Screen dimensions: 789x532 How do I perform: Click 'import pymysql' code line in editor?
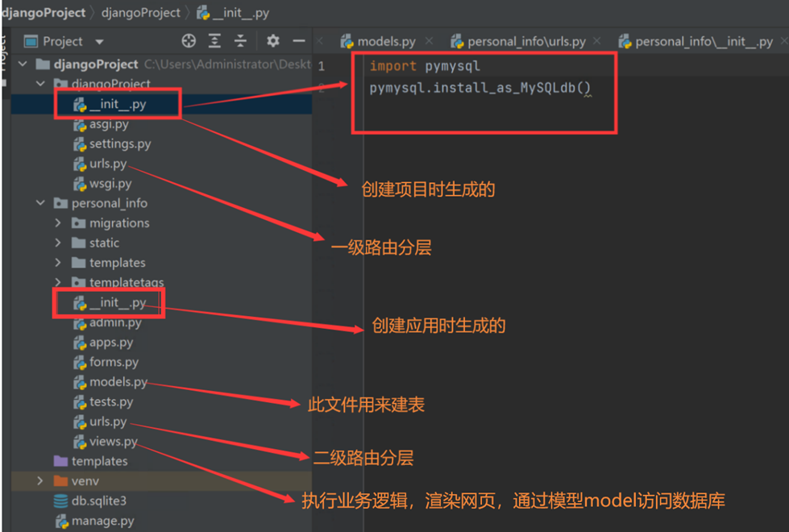pyautogui.click(x=425, y=66)
